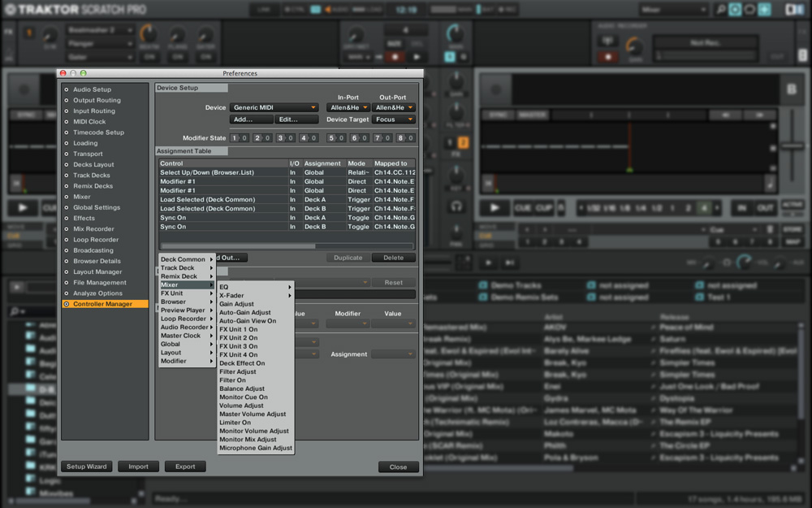This screenshot has width=812, height=508.
Task: Select Monitor Cue On menu entry
Action: coord(244,397)
